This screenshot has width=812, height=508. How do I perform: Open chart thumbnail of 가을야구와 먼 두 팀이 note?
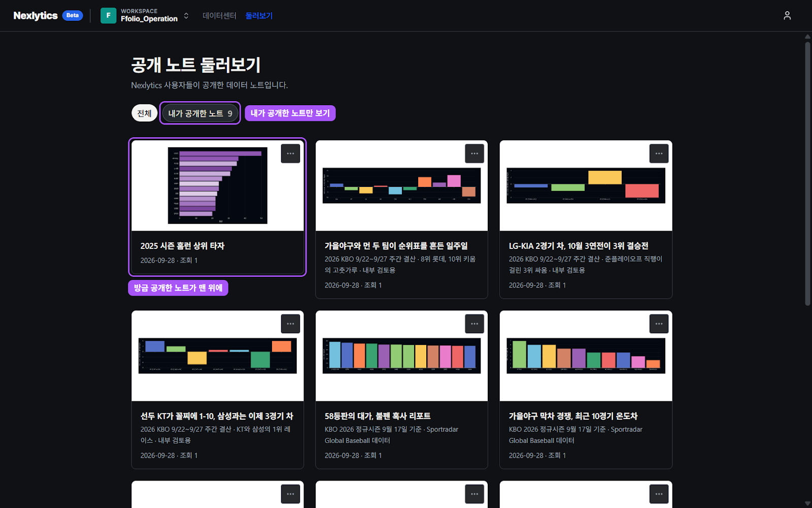tap(401, 185)
